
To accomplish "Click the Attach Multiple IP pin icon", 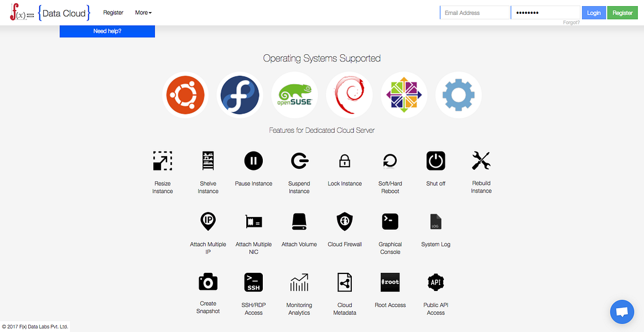I will coord(208,221).
